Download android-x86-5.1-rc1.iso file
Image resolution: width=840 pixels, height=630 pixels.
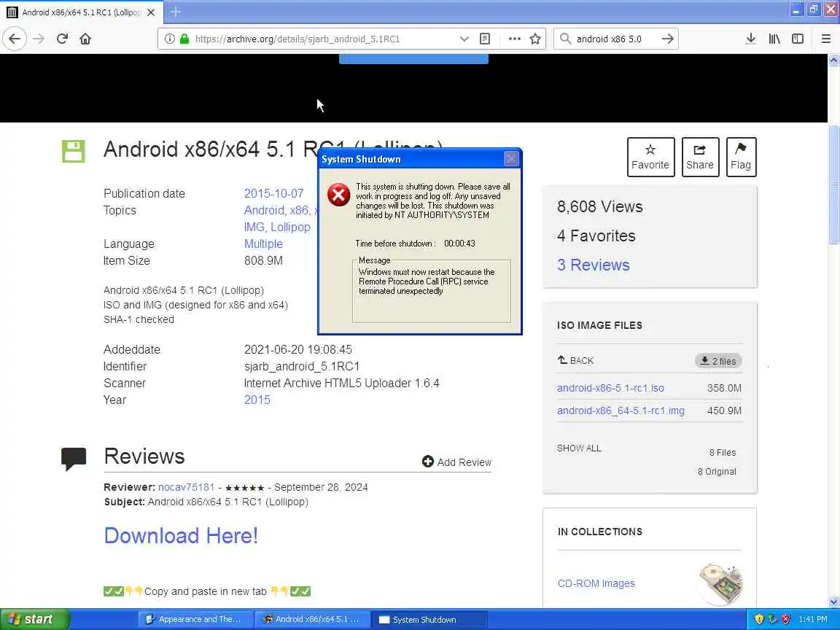[610, 388]
